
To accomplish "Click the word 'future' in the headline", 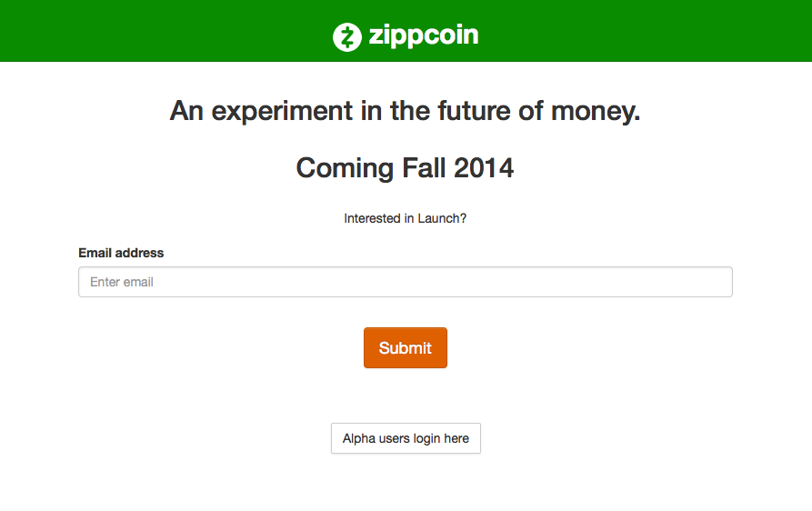I will [x=474, y=111].
